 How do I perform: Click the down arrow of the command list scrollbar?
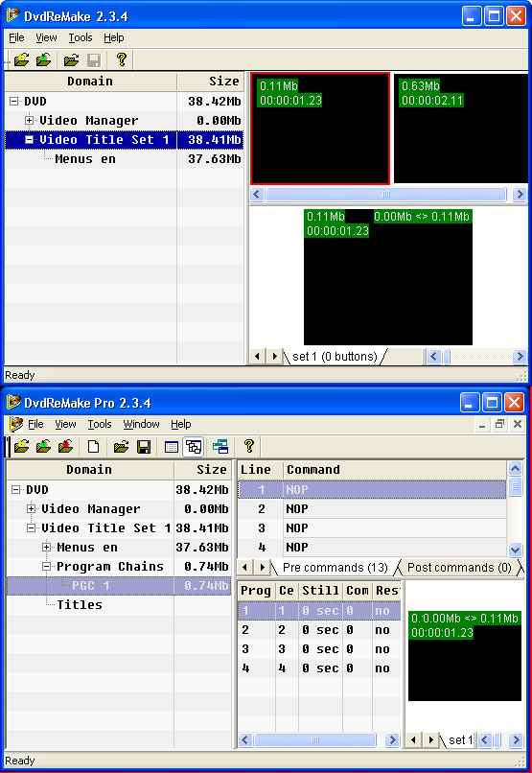pos(515,550)
